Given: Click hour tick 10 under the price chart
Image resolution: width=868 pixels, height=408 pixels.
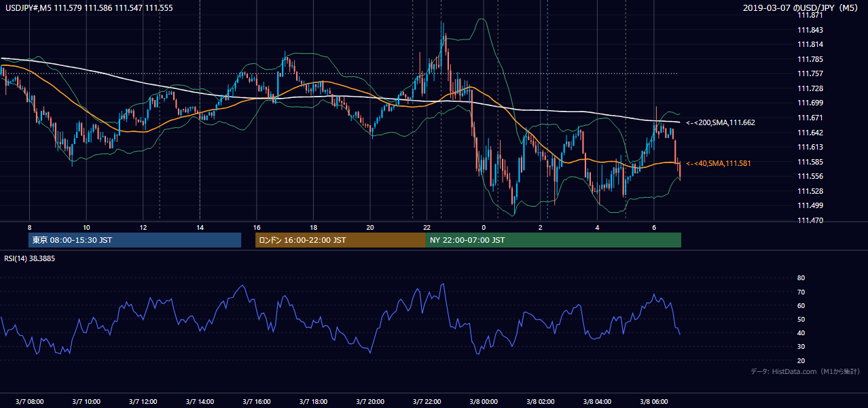Looking at the screenshot, I should [x=86, y=227].
